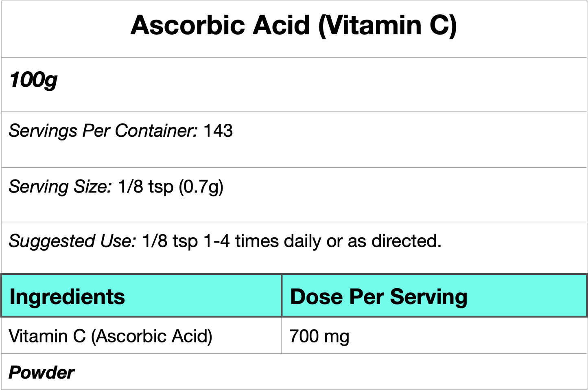Click "1/8 tsp" in the Serving Size row
588x390 pixels.
click(x=146, y=187)
